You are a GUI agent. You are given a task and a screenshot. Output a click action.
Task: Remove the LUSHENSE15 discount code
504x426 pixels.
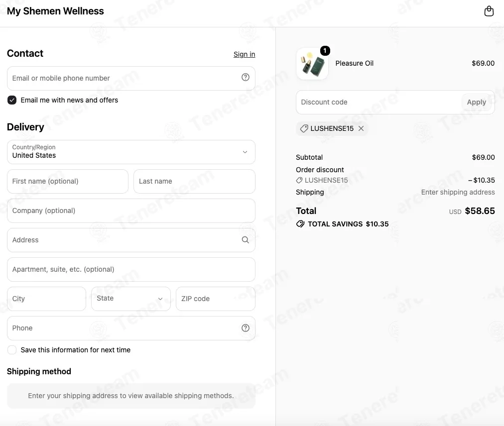(361, 128)
